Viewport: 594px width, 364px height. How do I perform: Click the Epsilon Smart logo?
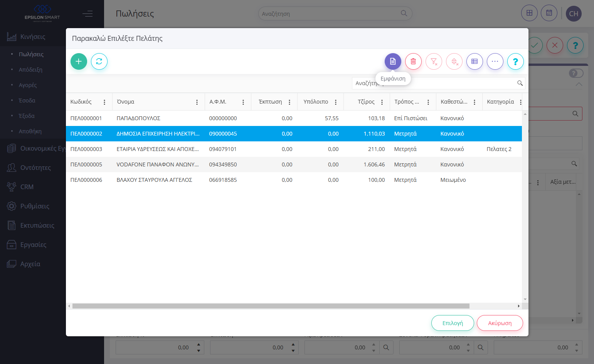point(42,13)
